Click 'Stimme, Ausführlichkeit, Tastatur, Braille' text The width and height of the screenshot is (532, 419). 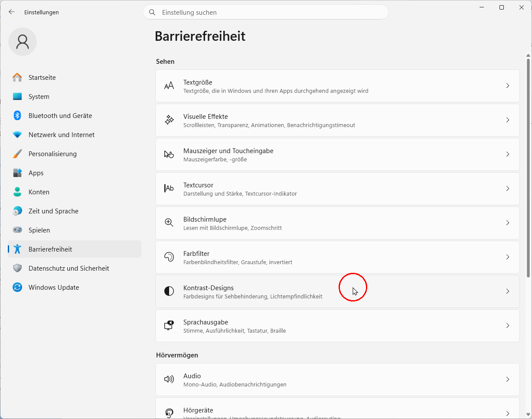(235, 331)
